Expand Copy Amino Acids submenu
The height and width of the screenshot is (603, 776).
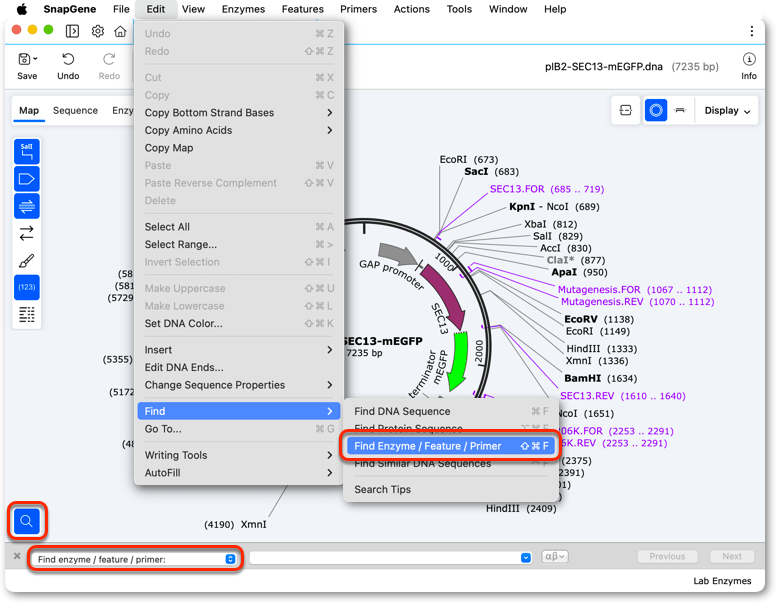coord(239,130)
